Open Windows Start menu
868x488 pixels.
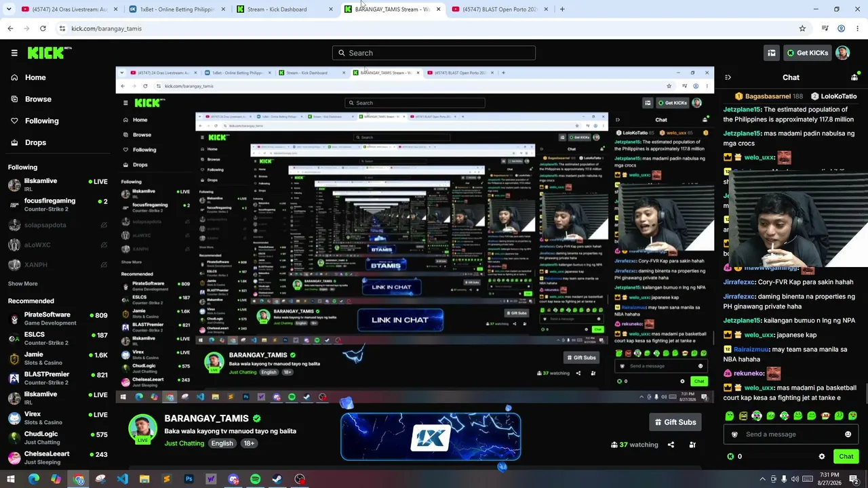pos(11,479)
